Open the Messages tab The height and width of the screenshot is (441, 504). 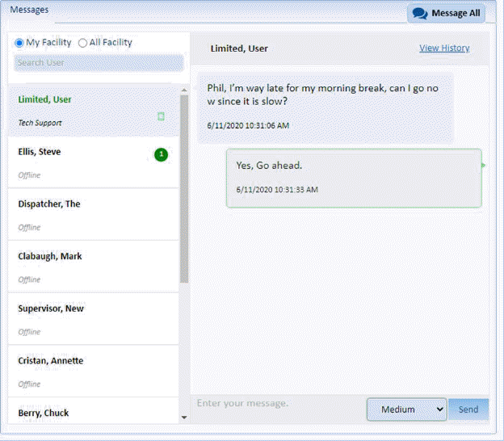pos(29,10)
